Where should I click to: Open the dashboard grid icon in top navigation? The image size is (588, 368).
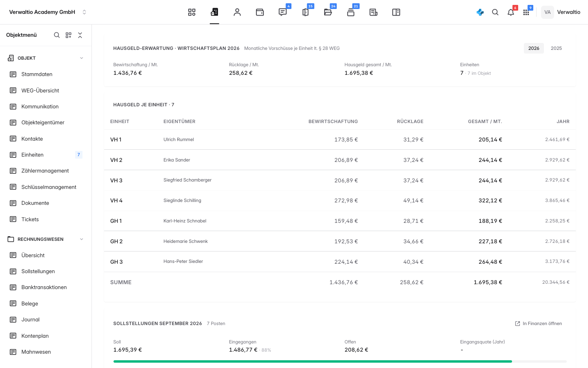point(192,12)
